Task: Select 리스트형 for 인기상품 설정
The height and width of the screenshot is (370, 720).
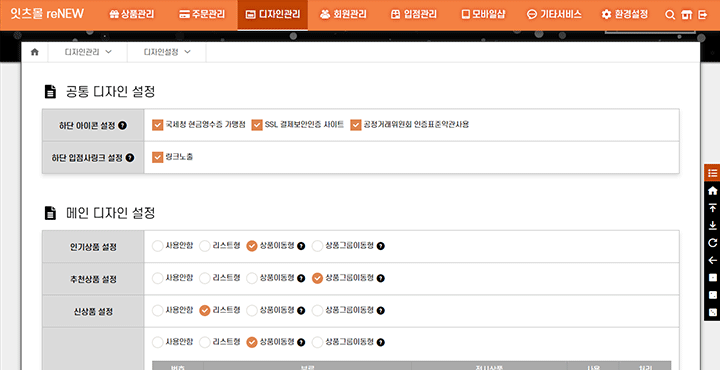Action: pos(204,246)
